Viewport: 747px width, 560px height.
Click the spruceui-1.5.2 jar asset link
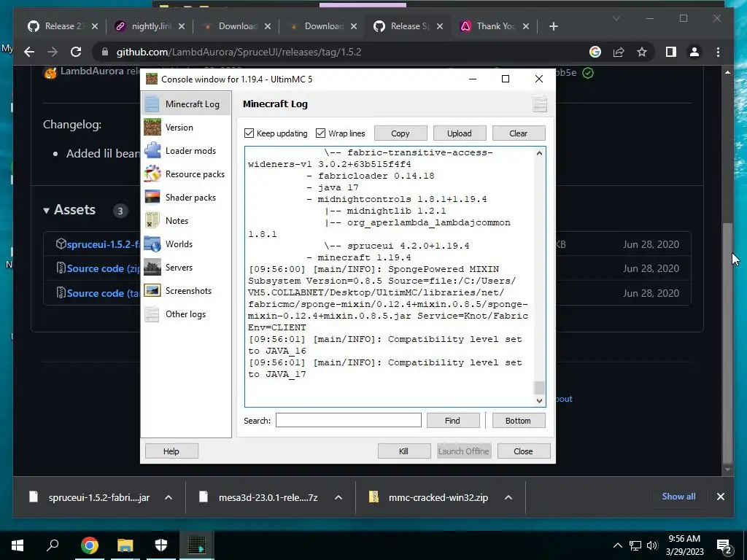[x=103, y=244]
